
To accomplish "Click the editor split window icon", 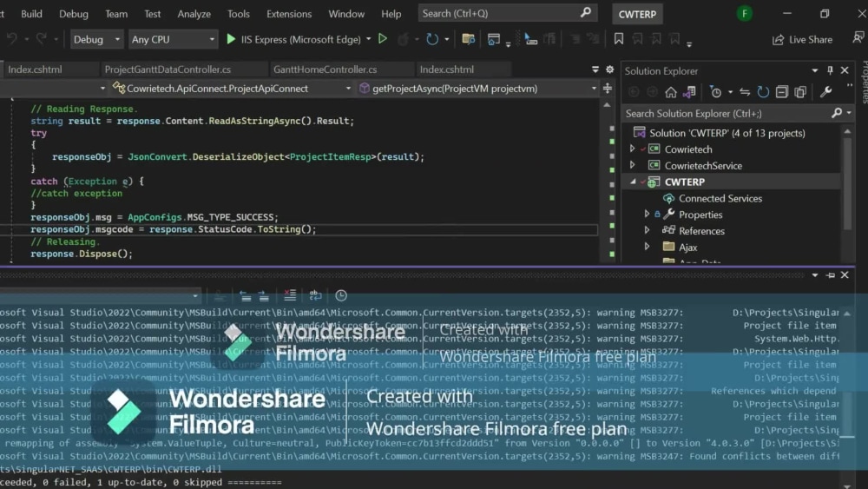I will pos(608,88).
